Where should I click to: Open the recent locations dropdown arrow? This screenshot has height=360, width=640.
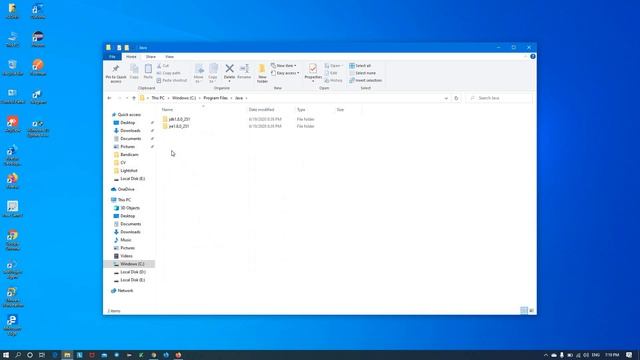(x=127, y=98)
